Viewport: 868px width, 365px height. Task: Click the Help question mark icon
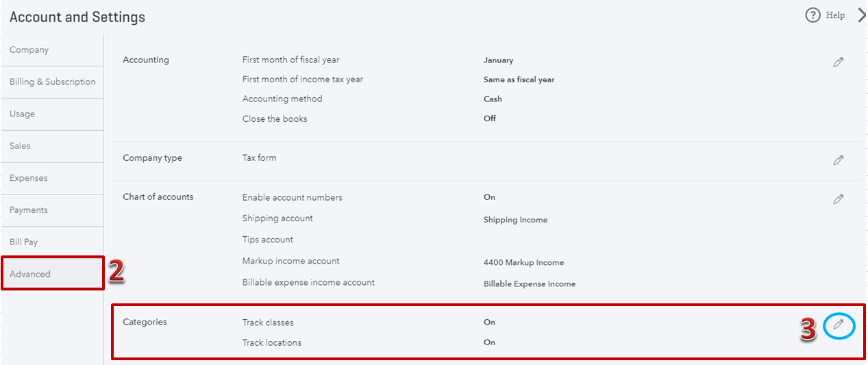click(813, 15)
